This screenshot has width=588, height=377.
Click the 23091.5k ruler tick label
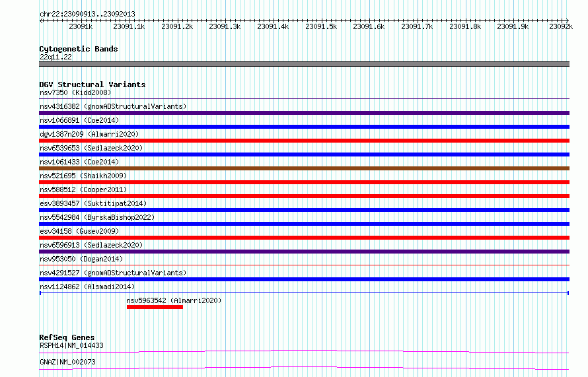coord(321,26)
